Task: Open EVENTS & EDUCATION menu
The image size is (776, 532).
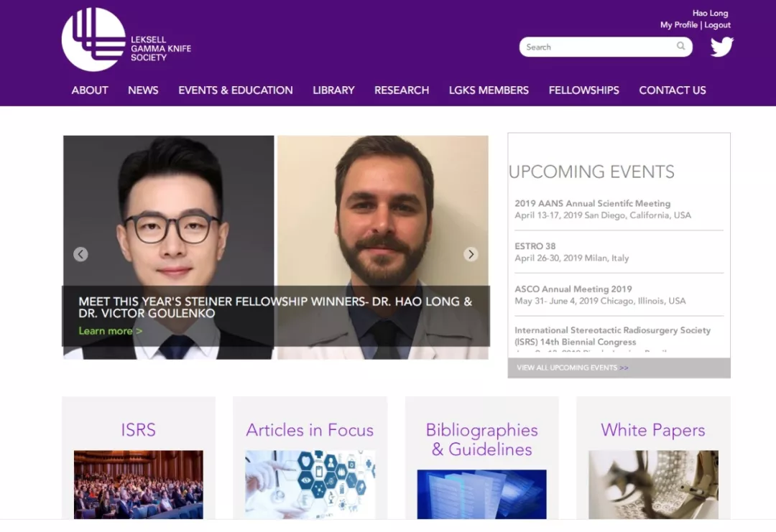Action: [x=236, y=90]
